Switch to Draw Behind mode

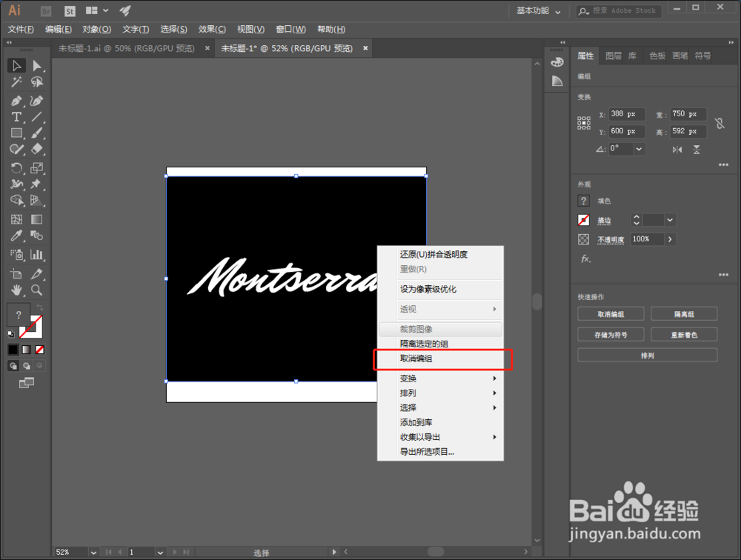click(x=27, y=366)
